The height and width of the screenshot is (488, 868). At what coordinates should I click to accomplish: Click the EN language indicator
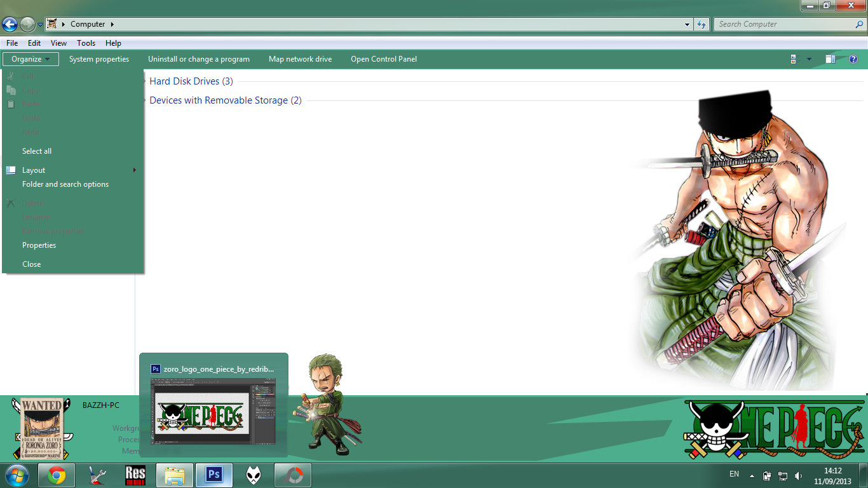(734, 474)
